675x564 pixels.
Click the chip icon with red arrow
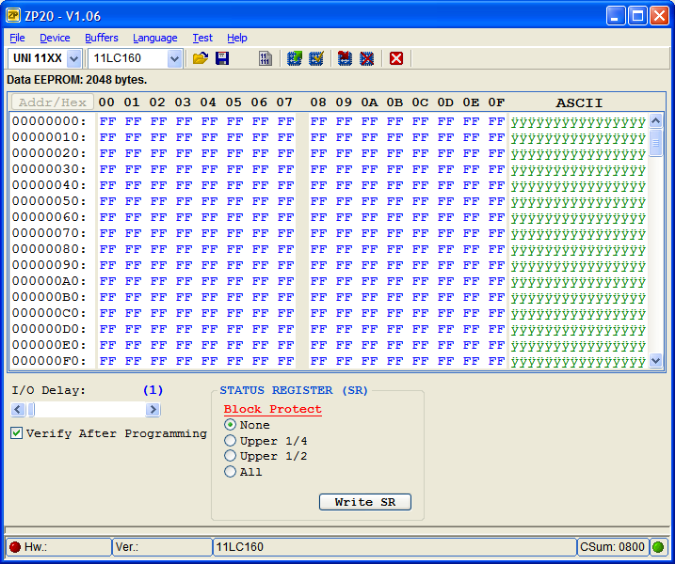tap(345, 59)
